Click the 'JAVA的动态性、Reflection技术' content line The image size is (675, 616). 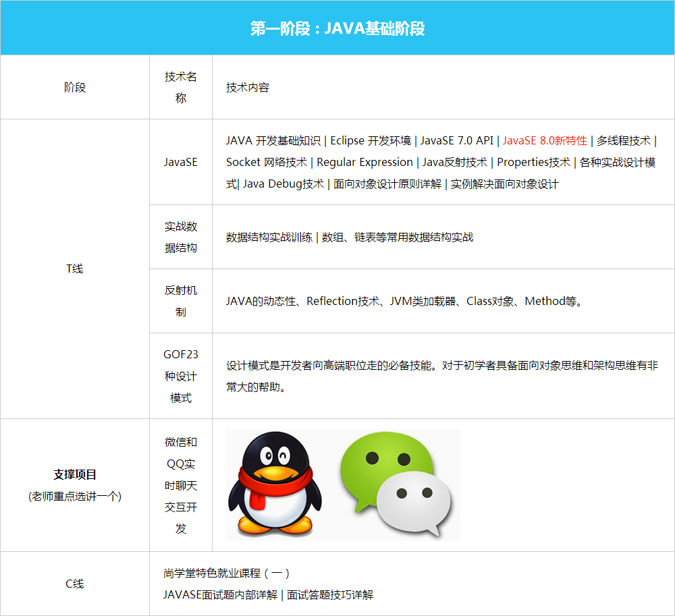tap(405, 301)
